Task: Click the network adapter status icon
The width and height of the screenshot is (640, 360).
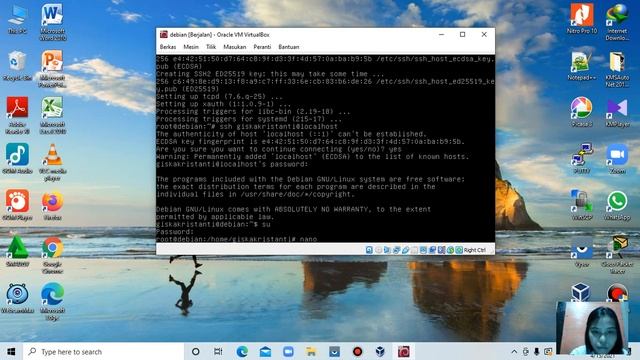Action: [x=396, y=250]
